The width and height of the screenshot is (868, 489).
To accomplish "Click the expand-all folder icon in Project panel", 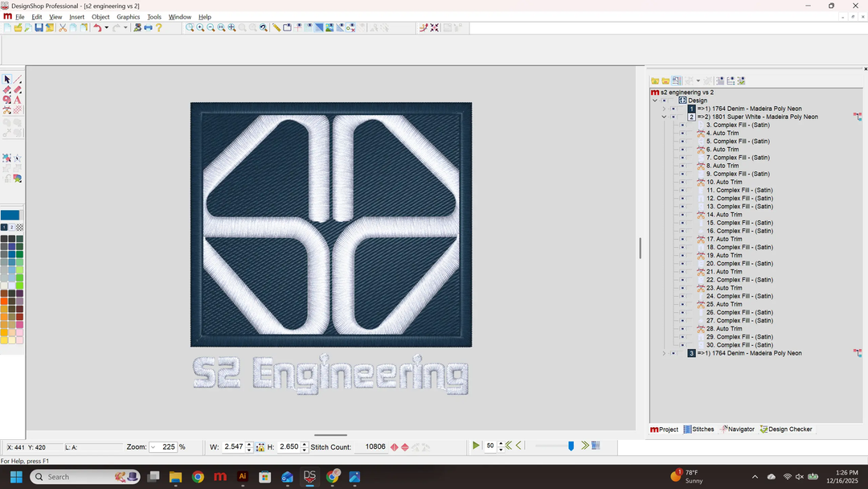I will coord(655,81).
